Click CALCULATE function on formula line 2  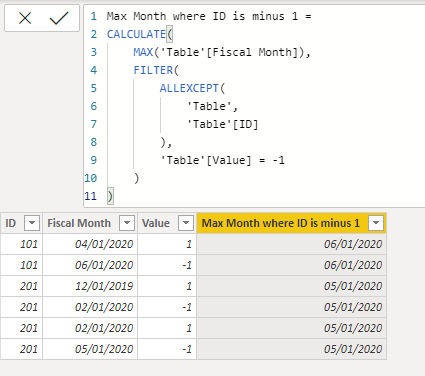[136, 34]
